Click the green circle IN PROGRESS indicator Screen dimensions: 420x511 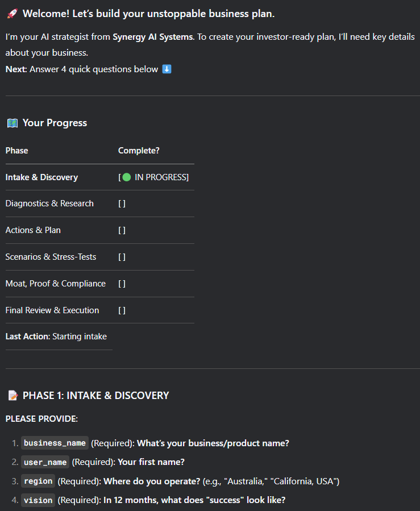pyautogui.click(x=126, y=177)
